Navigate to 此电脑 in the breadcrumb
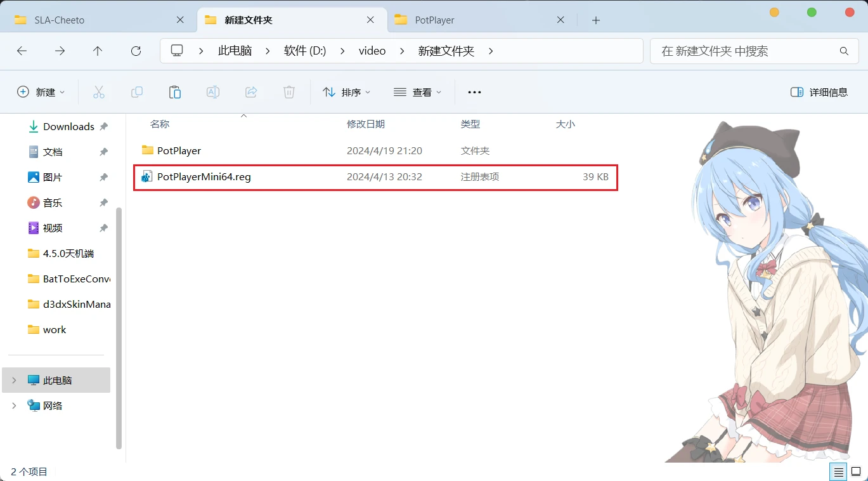Screen dimensions: 868x481 click(x=235, y=51)
